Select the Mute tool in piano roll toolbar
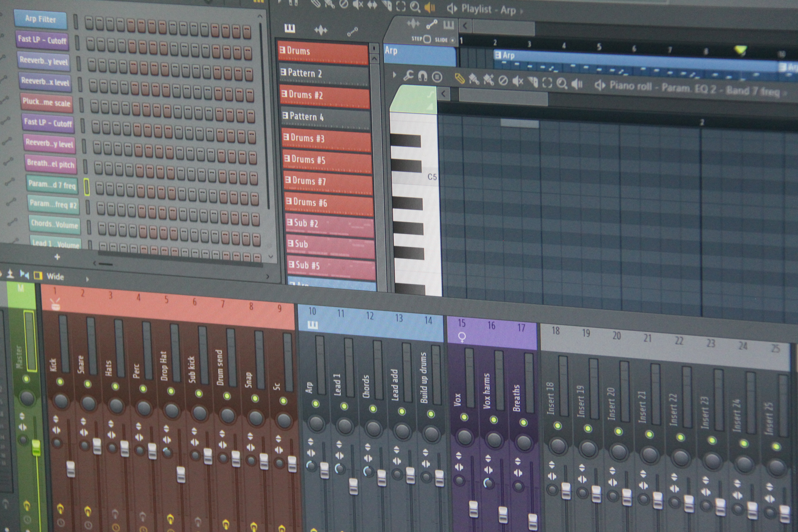Viewport: 798px width, 532px height. pyautogui.click(x=518, y=81)
